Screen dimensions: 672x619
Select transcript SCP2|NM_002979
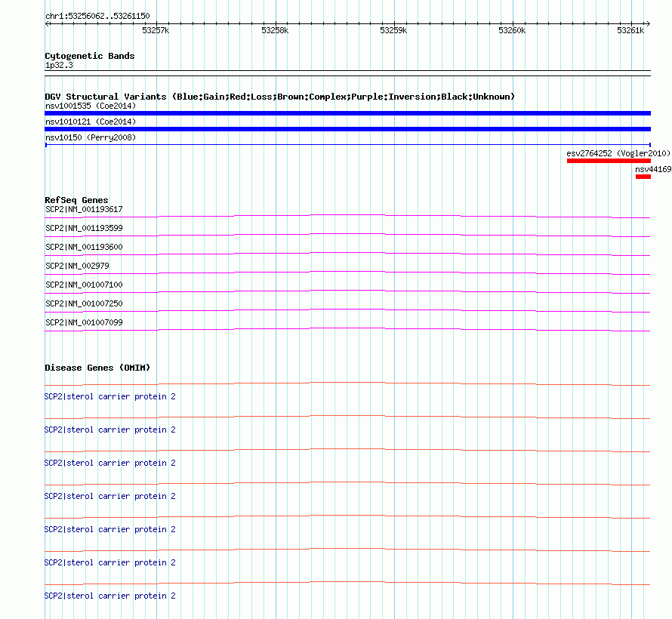coord(77,266)
